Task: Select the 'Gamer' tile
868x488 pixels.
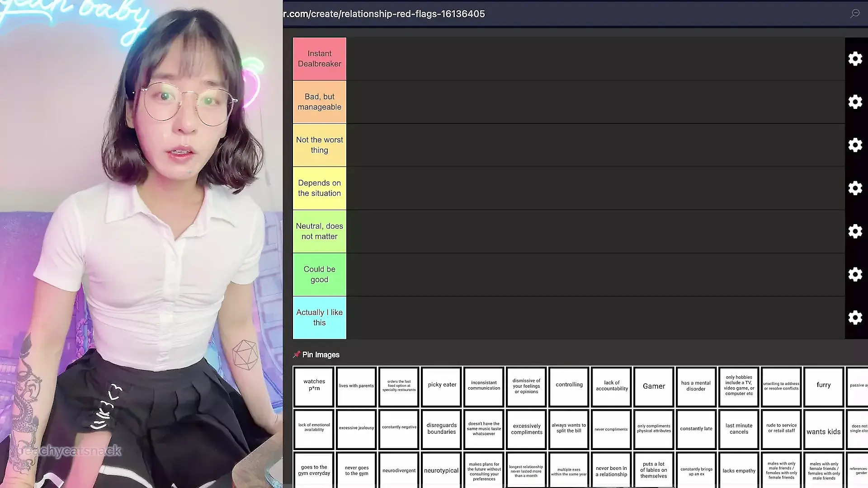Action: (x=654, y=386)
